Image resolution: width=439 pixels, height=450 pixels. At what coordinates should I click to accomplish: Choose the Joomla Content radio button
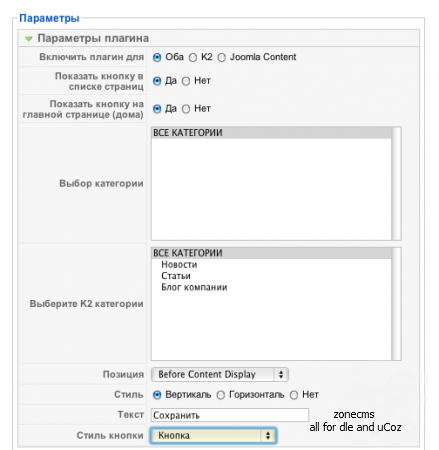click(x=221, y=58)
